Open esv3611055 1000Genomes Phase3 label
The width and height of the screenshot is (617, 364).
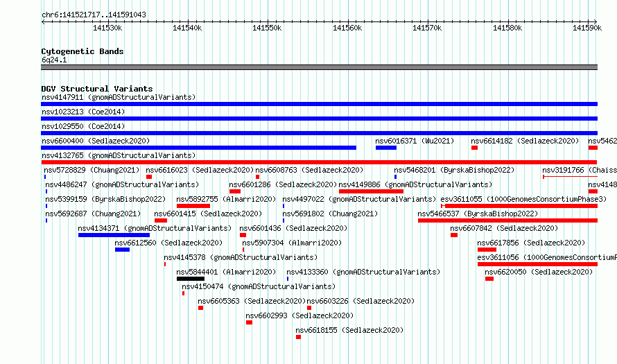point(523,199)
